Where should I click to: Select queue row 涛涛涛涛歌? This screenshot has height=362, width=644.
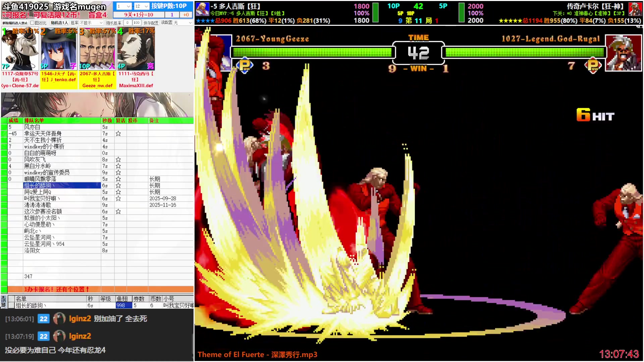pos(97,205)
